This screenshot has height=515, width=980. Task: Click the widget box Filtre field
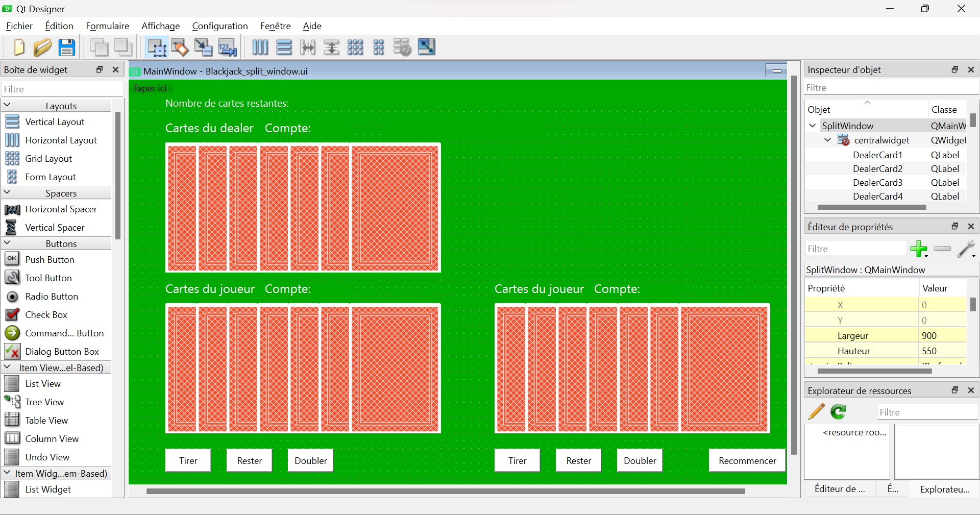tap(62, 89)
